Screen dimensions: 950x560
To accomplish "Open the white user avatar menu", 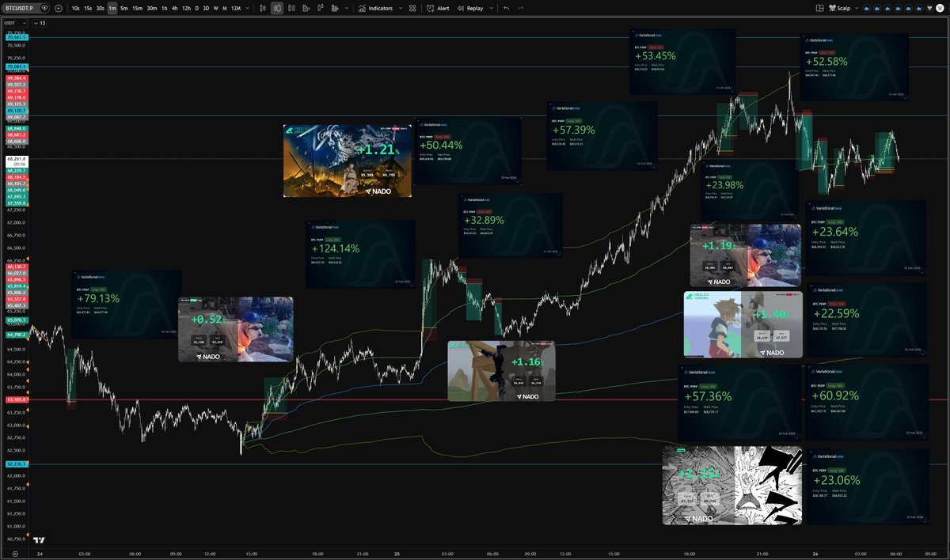I will (940, 8).
